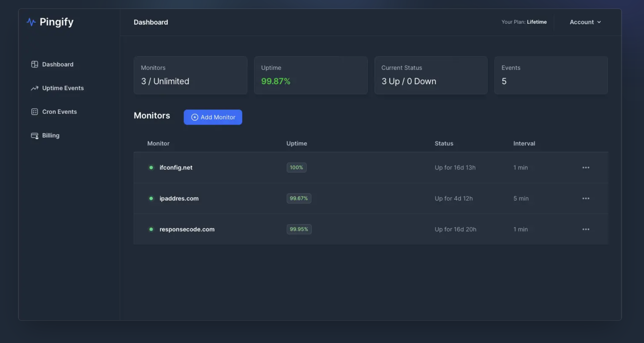644x343 pixels.
Task: Go to Uptime Events in sidebar
Action: point(58,88)
